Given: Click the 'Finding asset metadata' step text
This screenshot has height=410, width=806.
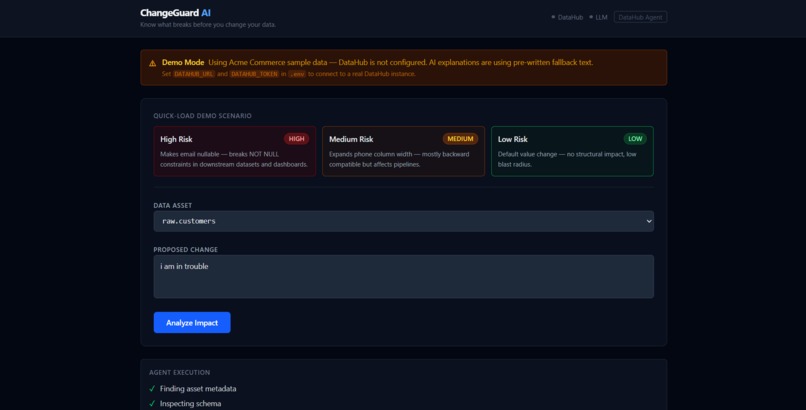Looking at the screenshot, I should [198, 389].
